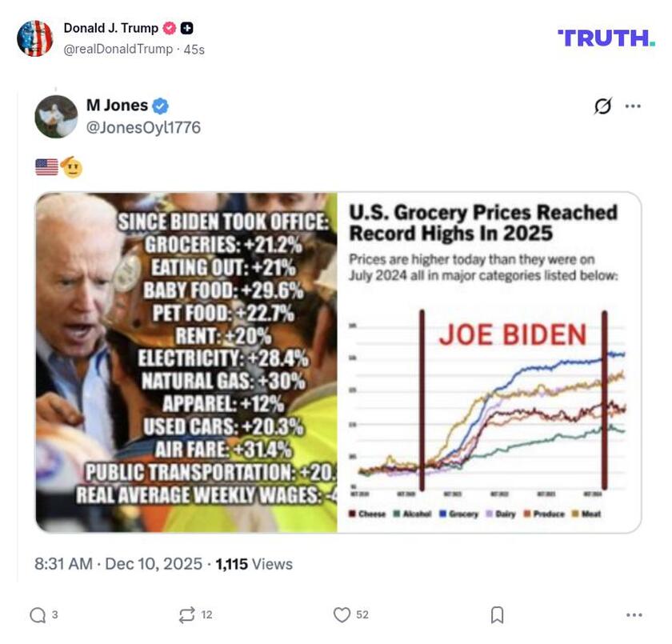
Task: Open the @realDonaldTrump handle link
Action: pyautogui.click(x=118, y=49)
